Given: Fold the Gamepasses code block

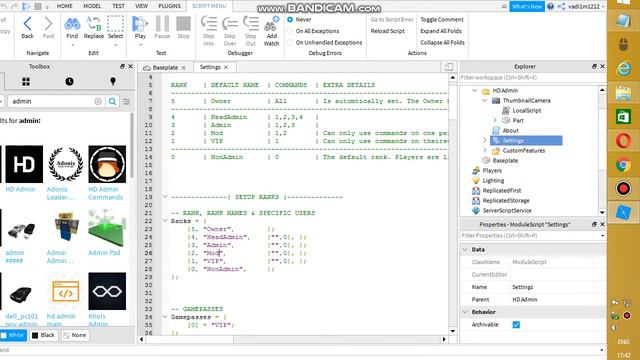Looking at the screenshot, I should (x=165, y=317).
